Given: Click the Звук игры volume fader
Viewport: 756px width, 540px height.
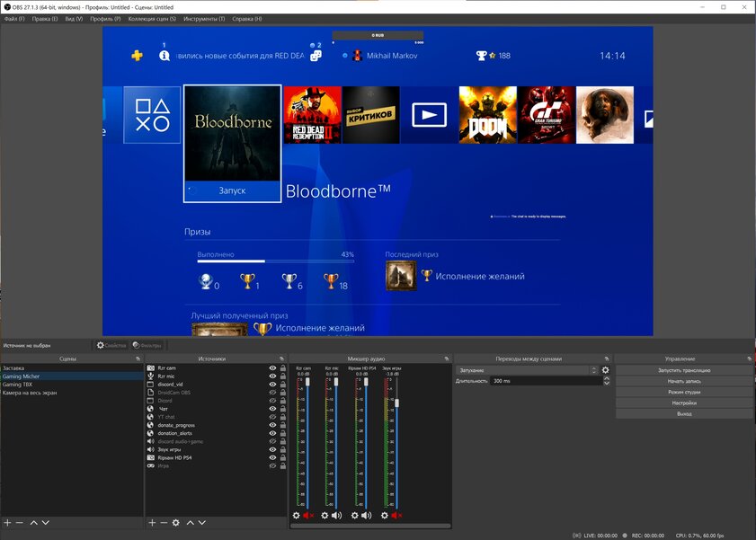Looking at the screenshot, I should pyautogui.click(x=396, y=403).
